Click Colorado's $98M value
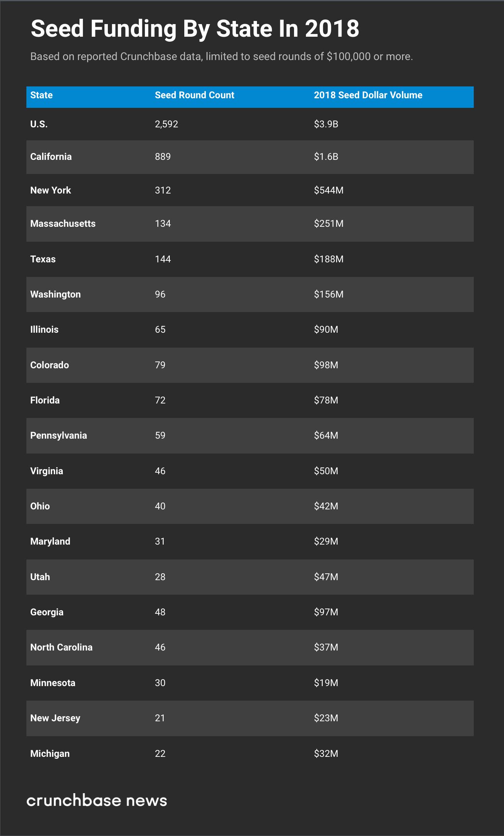The width and height of the screenshot is (504, 836). point(326,365)
